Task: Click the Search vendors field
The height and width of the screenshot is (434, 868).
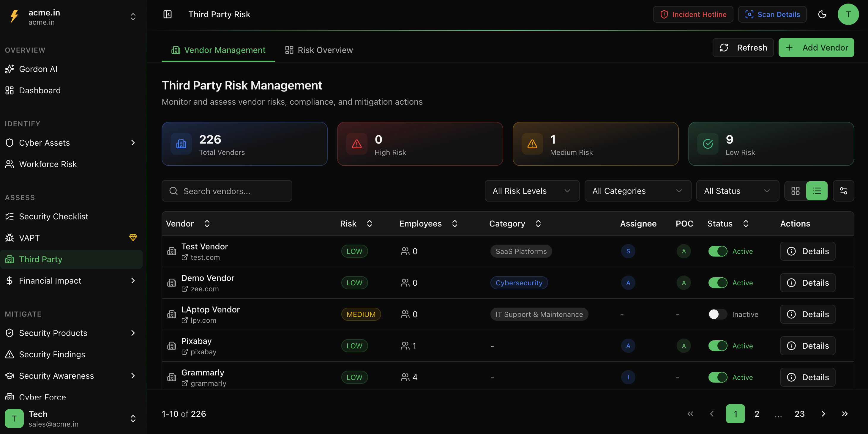Action: [x=227, y=191]
